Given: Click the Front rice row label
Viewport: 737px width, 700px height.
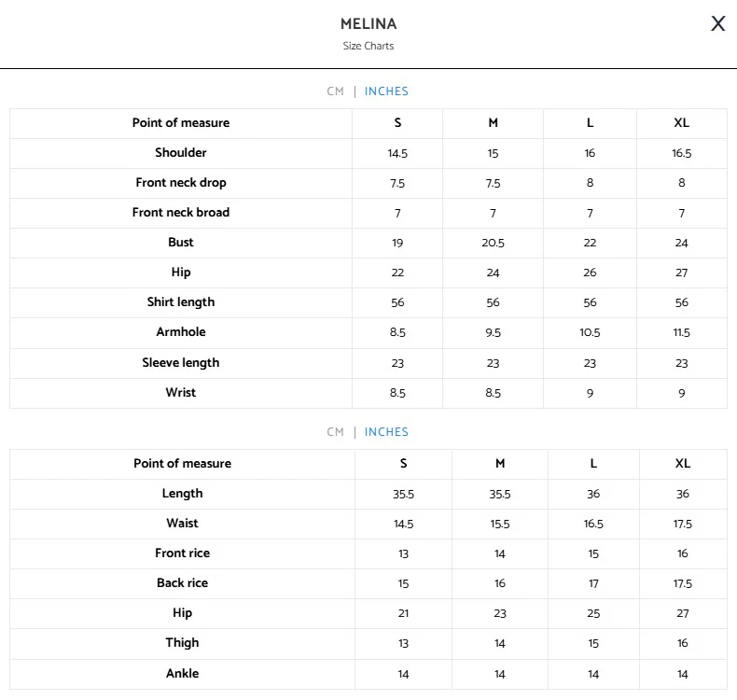Looking at the screenshot, I should 182,553.
